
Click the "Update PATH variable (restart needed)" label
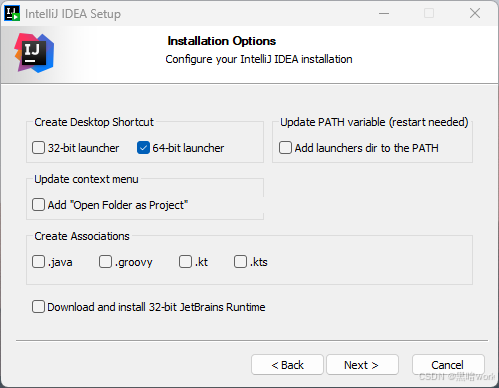tap(374, 122)
